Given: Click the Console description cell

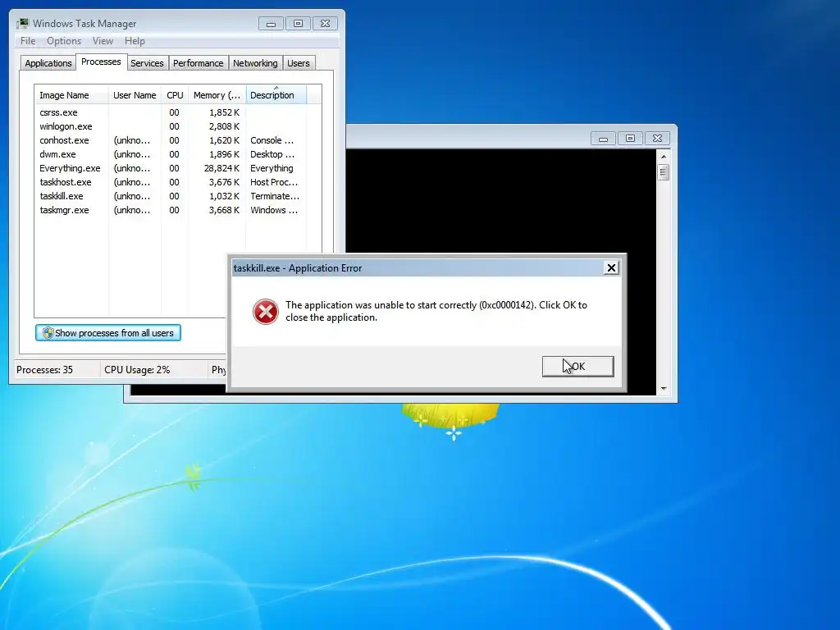Looking at the screenshot, I should point(272,140).
